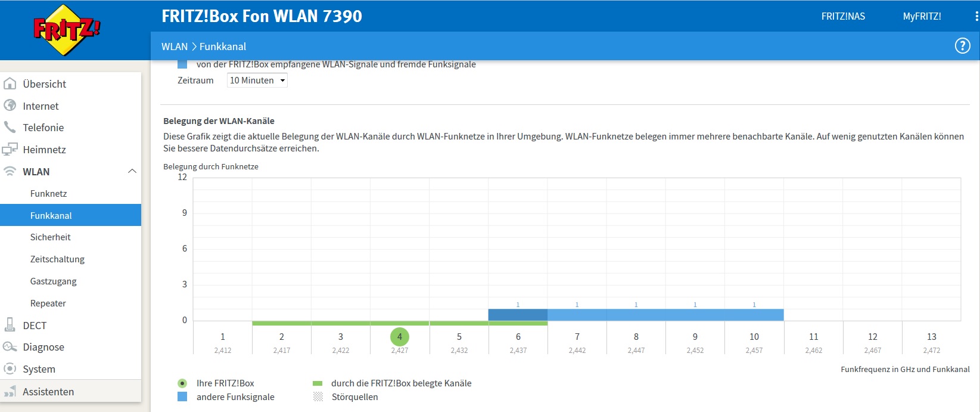
Task: Click the Telefonie phone handset icon
Action: 10,127
